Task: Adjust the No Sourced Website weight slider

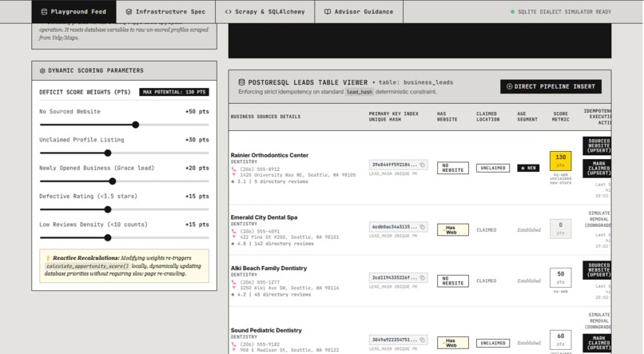Action: (124, 125)
